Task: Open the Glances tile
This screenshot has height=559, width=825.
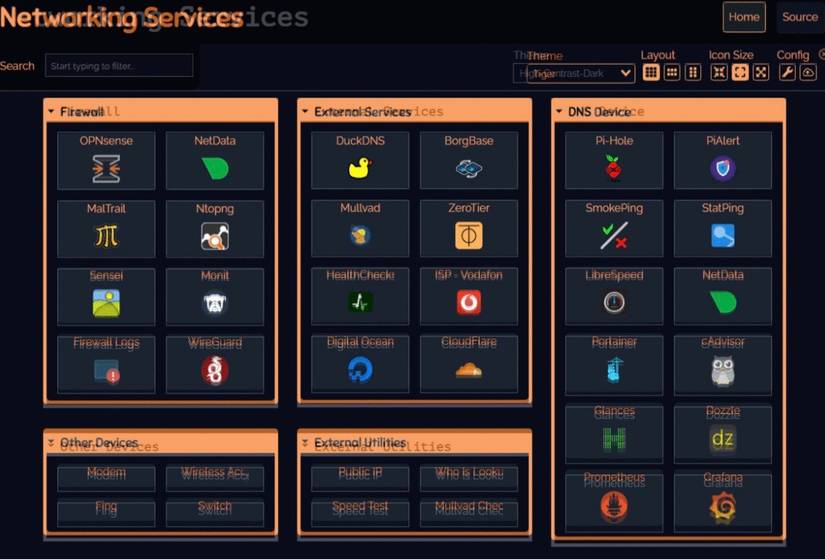Action: (614, 433)
